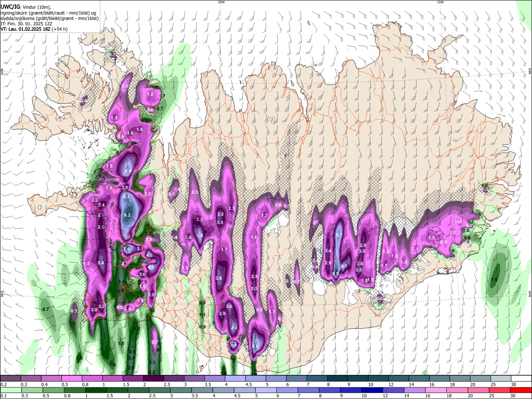This screenshot has height=399, width=532.
Task: Click the 'UWC/IG: Vindur (10m)' title line
Action: click(25, 7)
